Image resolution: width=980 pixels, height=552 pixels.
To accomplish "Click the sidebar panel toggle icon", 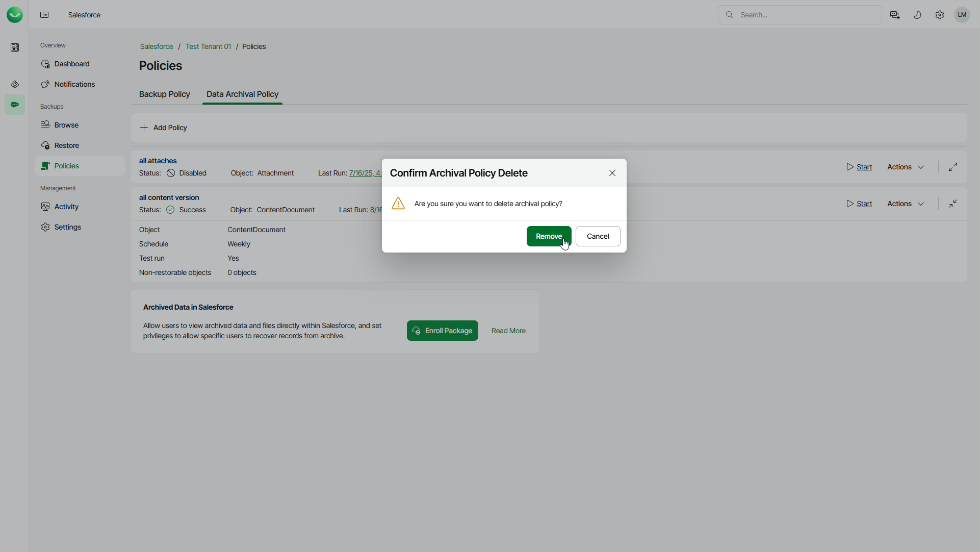I will [x=44, y=15].
